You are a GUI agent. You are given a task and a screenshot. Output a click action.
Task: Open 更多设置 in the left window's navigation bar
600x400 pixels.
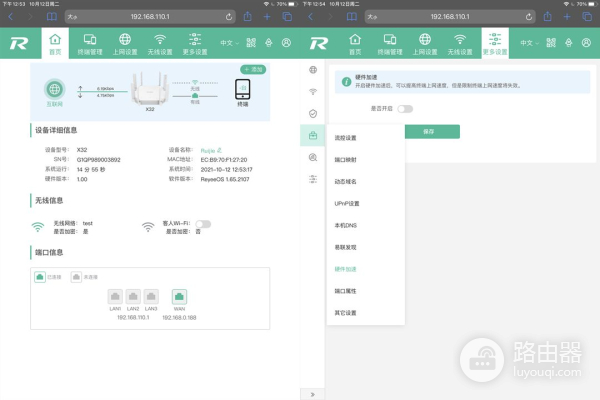[195, 44]
